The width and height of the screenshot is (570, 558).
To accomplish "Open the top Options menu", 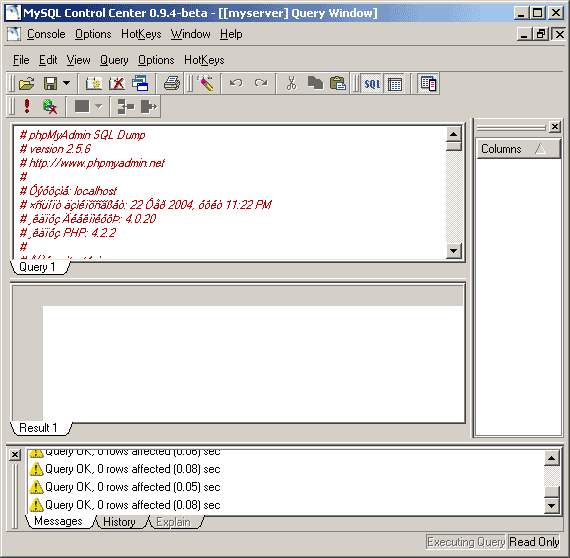I will pyautogui.click(x=93, y=34).
